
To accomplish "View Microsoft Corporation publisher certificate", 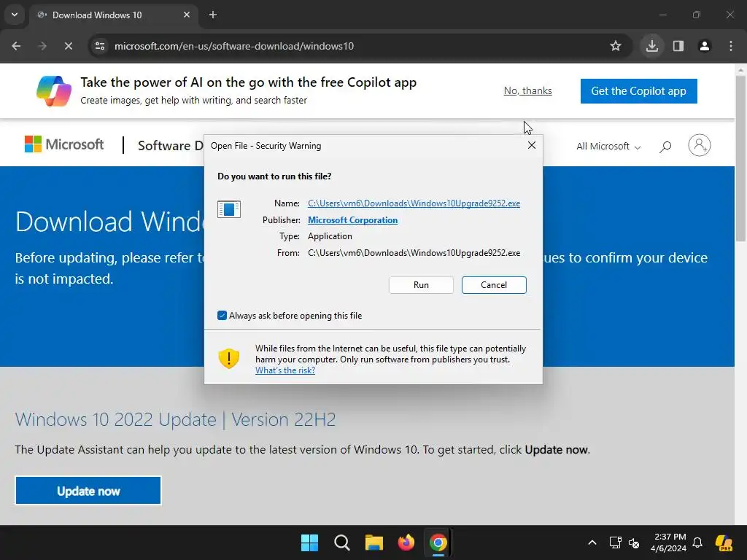I will [352, 220].
